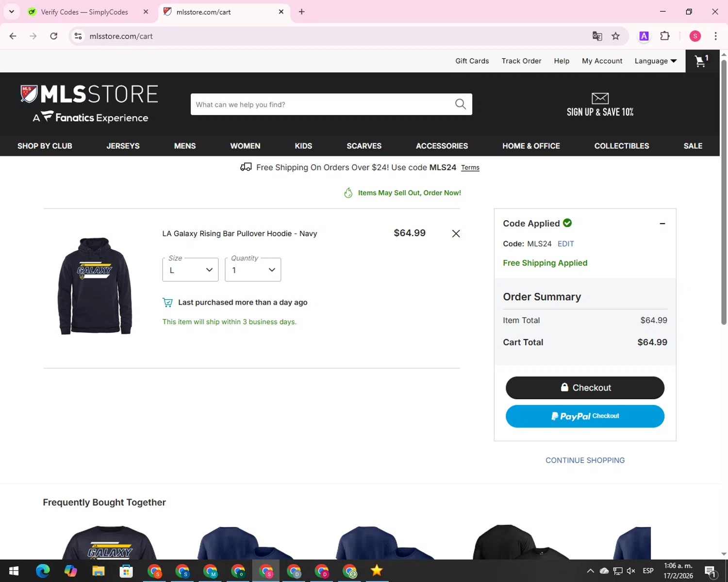View site information icon in address bar
728x582 pixels.
pos(78,36)
